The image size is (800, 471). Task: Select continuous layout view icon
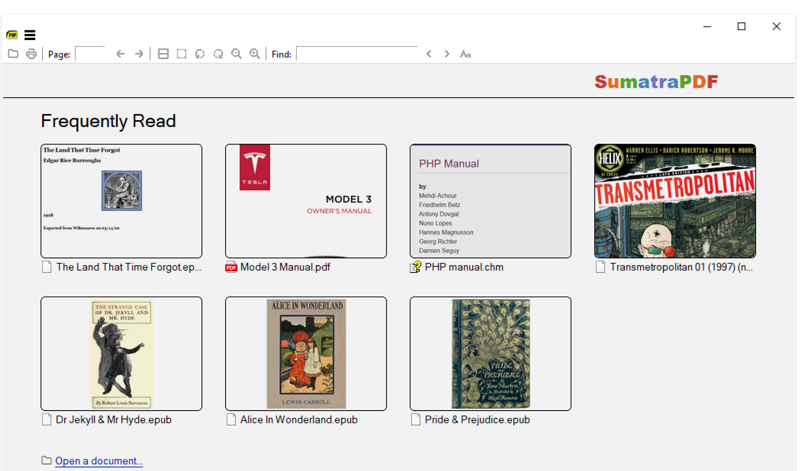[163, 54]
